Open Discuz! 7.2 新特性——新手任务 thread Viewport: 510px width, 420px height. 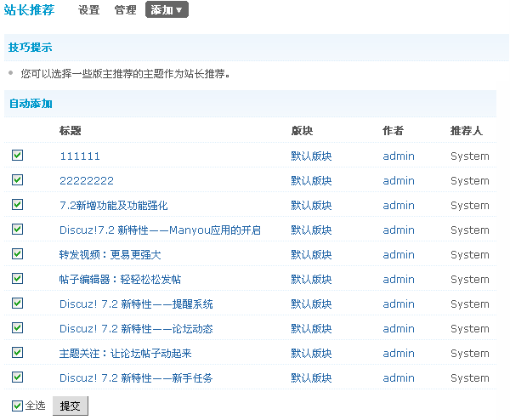click(136, 378)
